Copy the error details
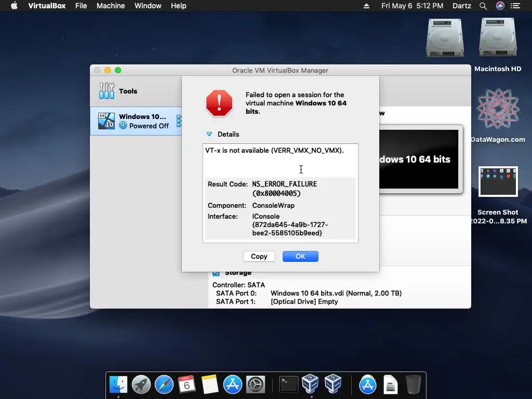Viewport: 532px width, 399px height. (x=259, y=257)
